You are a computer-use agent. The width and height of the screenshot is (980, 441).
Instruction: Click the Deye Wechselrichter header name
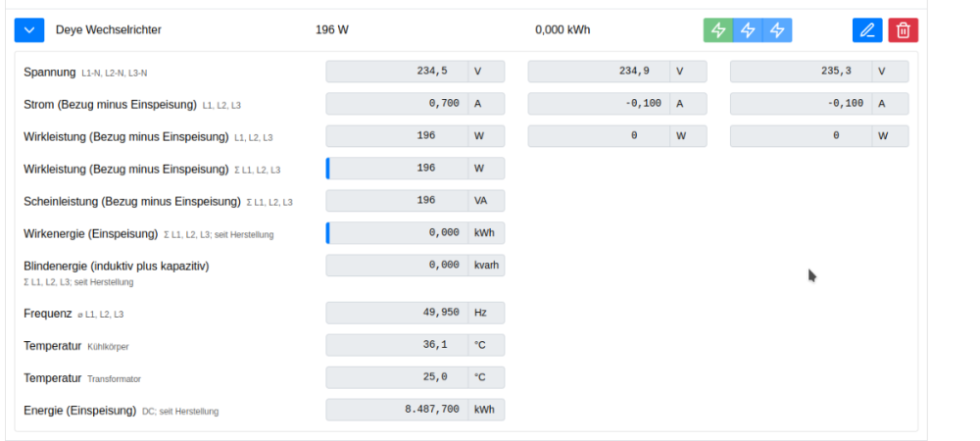coord(109,30)
